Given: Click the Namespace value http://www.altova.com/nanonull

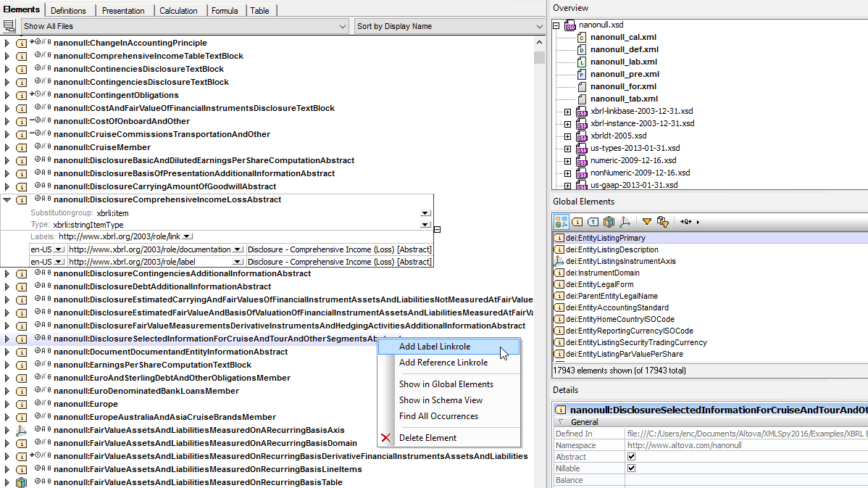Looking at the screenshot, I should tap(684, 445).
